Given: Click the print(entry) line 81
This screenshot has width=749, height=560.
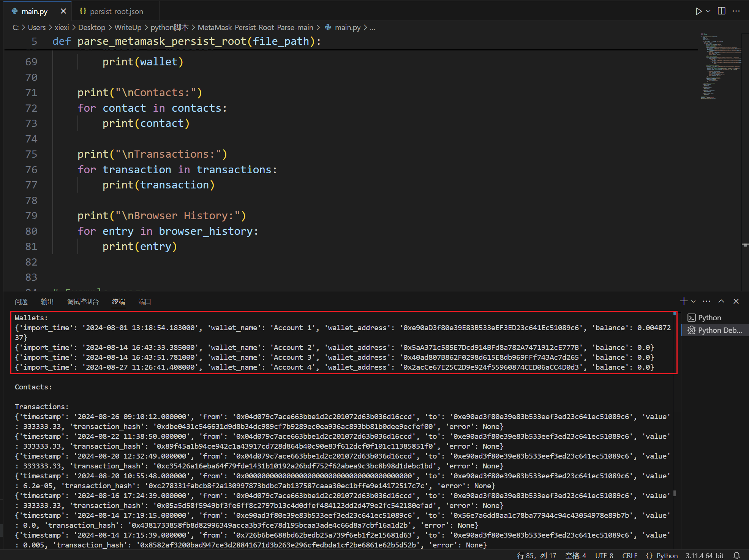Looking at the screenshot, I should [x=140, y=246].
